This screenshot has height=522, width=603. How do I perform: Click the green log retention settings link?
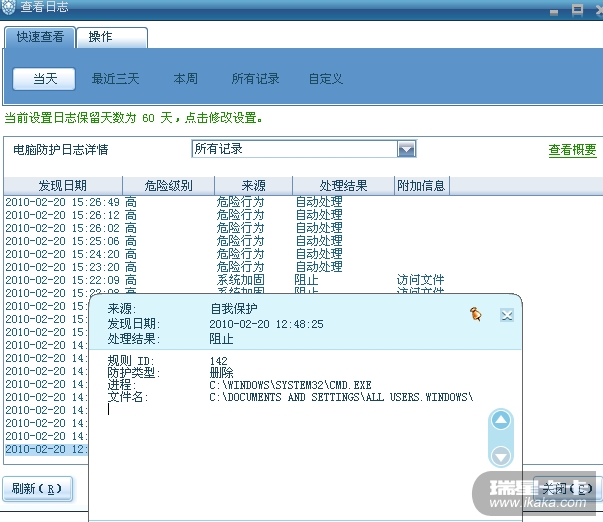click(133, 118)
